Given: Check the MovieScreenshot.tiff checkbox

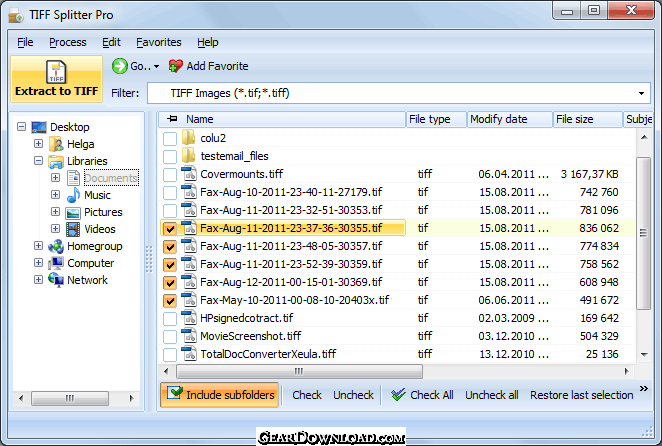Looking at the screenshot, I should (x=170, y=337).
